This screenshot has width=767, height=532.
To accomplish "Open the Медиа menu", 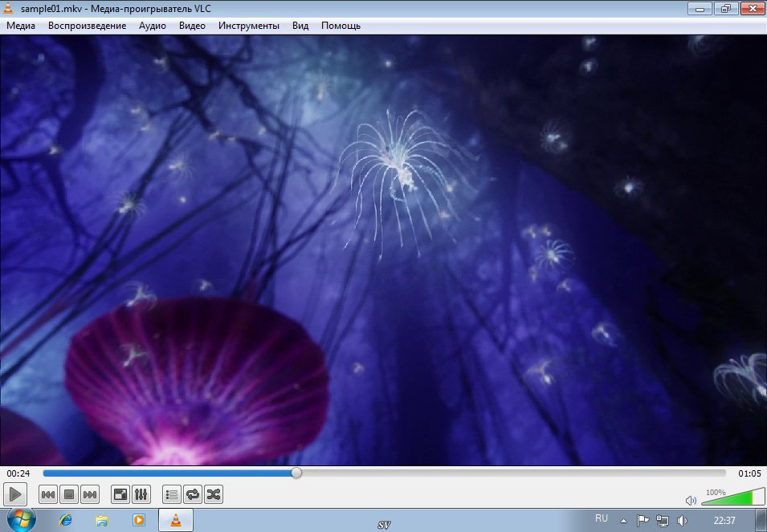I will coord(21,26).
